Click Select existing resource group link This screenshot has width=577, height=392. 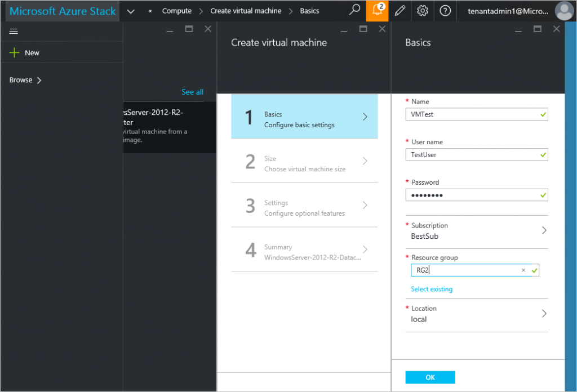click(432, 289)
